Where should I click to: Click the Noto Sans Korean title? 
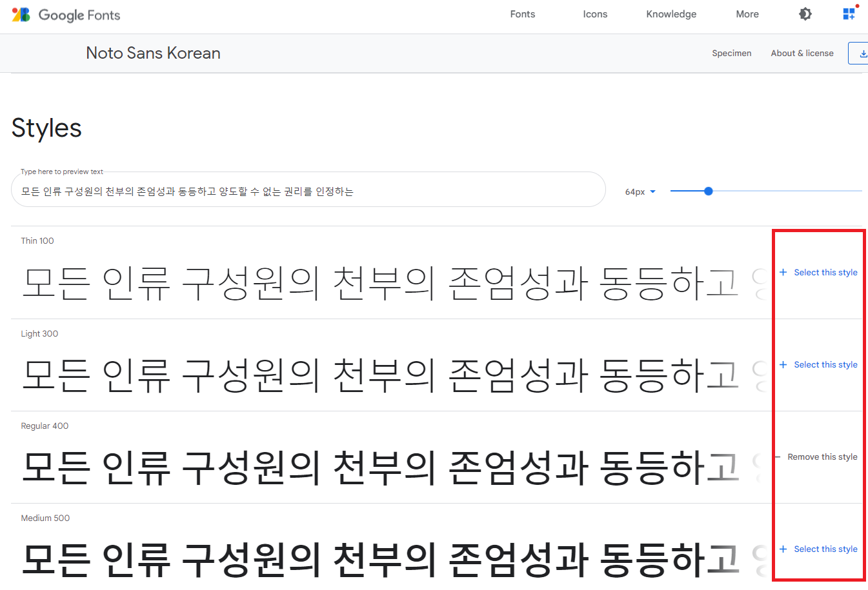click(154, 53)
